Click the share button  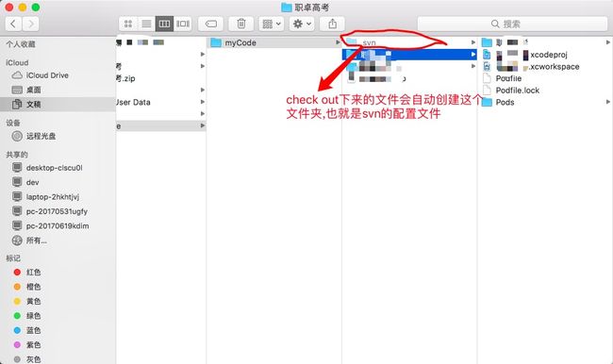pyautogui.click(x=332, y=24)
